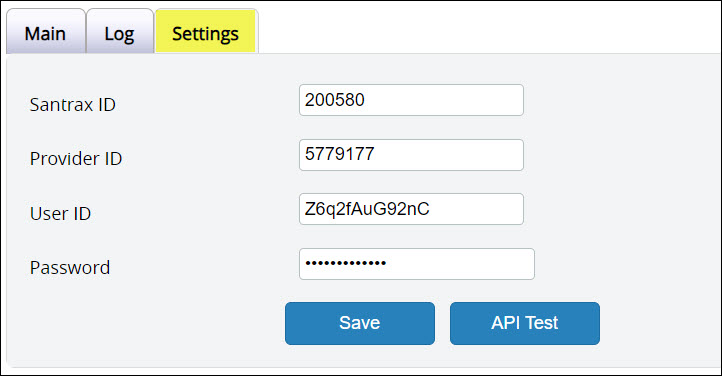The width and height of the screenshot is (722, 376).
Task: Click the blue Save button text
Action: pyautogui.click(x=360, y=323)
